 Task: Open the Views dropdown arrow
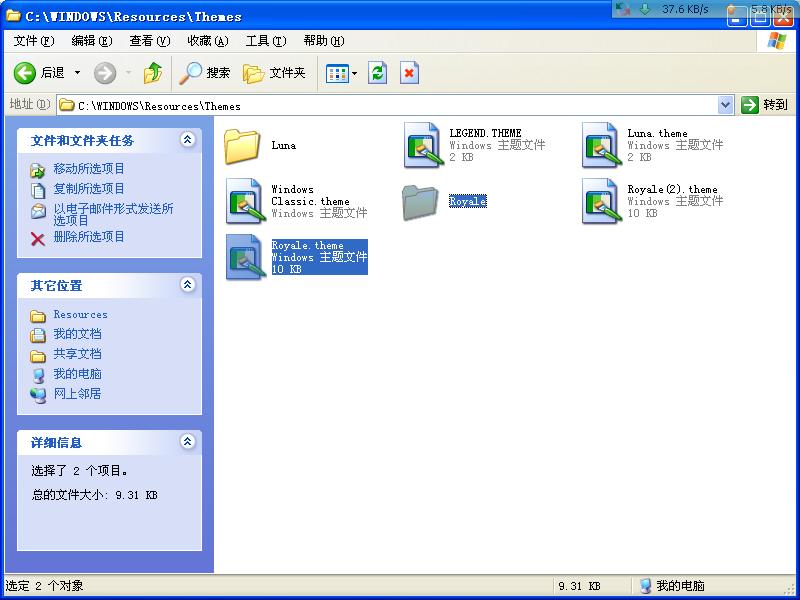click(355, 73)
